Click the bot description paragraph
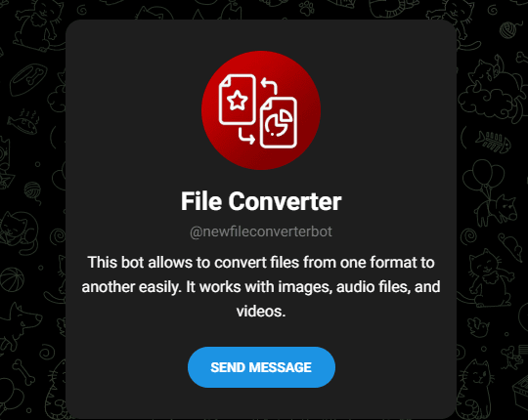Screen dimensions: 528x420 click(x=261, y=287)
